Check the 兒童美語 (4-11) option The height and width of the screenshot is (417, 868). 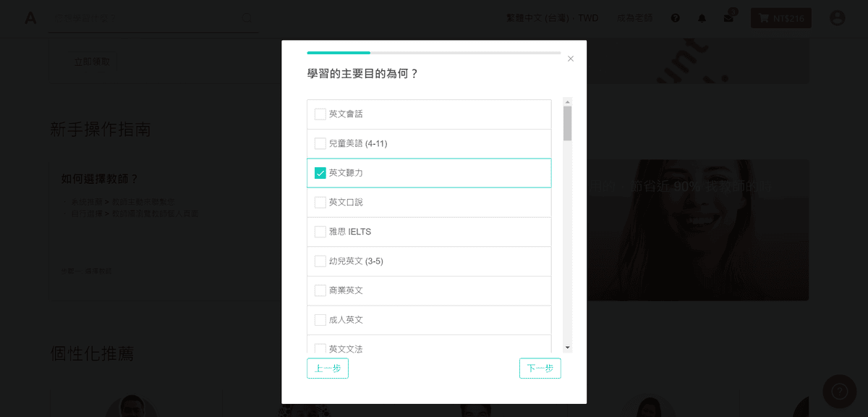click(320, 143)
